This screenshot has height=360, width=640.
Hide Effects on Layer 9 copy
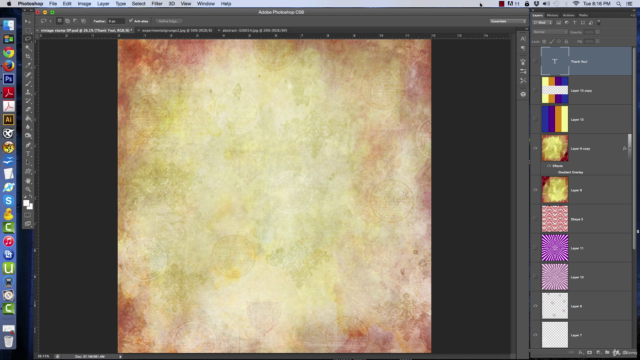tap(549, 166)
